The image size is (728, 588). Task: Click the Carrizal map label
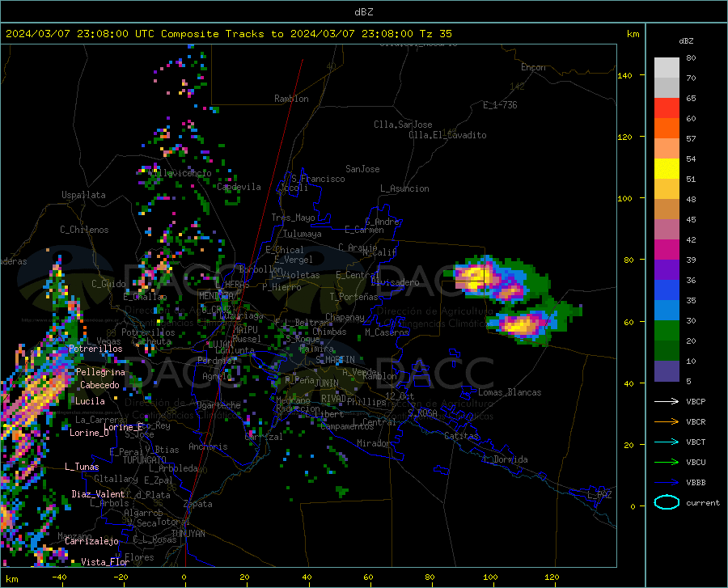(x=264, y=437)
